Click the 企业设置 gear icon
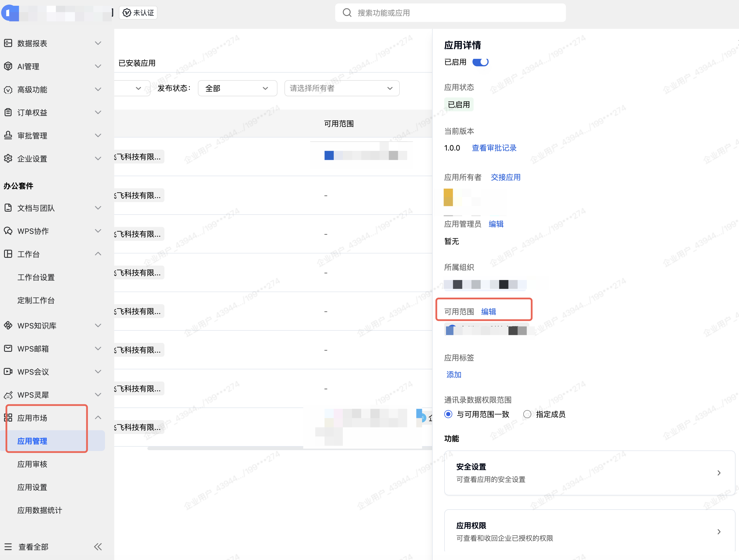Screen dimensions: 739x560 (8, 159)
